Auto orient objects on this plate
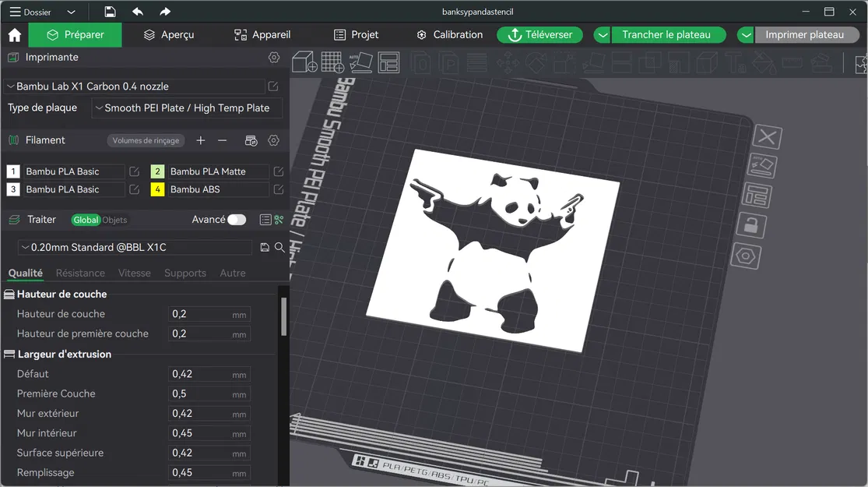Viewport: 868px width, 487px height. point(761,166)
